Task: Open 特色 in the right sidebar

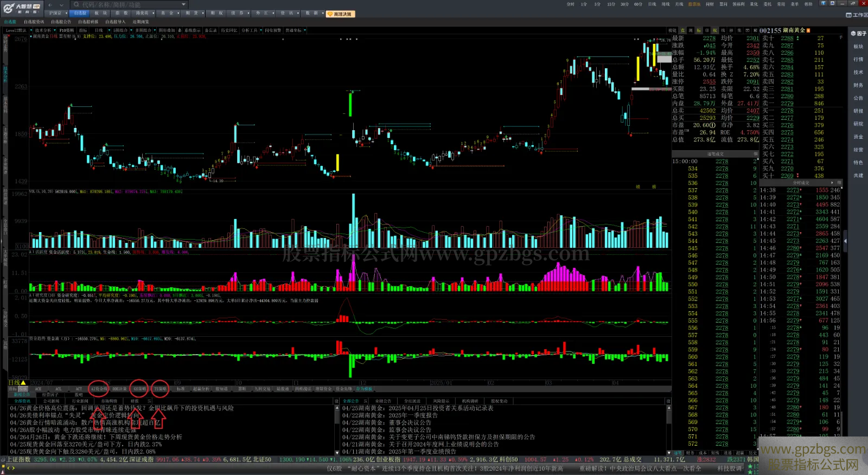Action: coord(858,163)
